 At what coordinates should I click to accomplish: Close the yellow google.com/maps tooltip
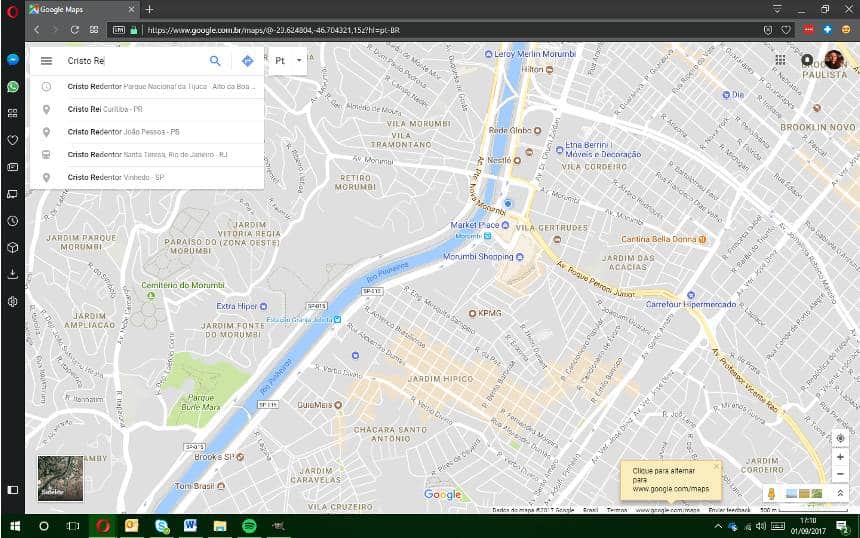tap(716, 467)
